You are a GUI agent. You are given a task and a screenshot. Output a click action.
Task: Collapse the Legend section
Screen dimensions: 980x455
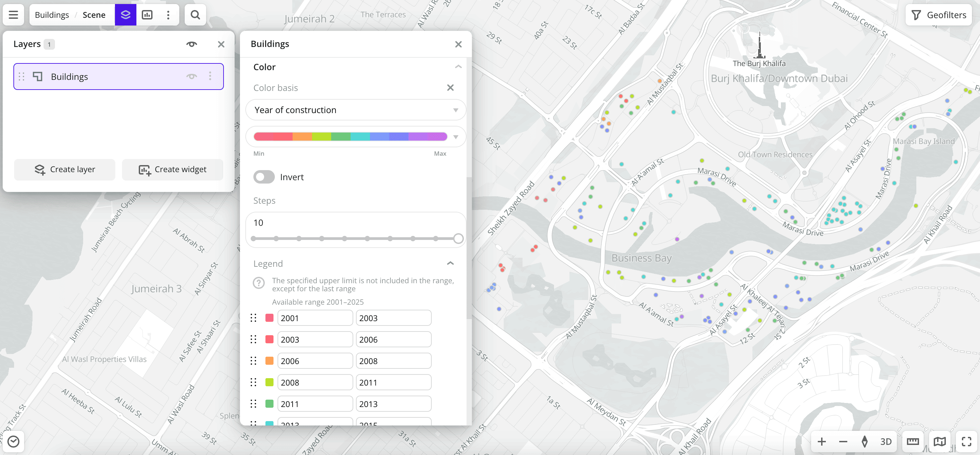tap(450, 263)
